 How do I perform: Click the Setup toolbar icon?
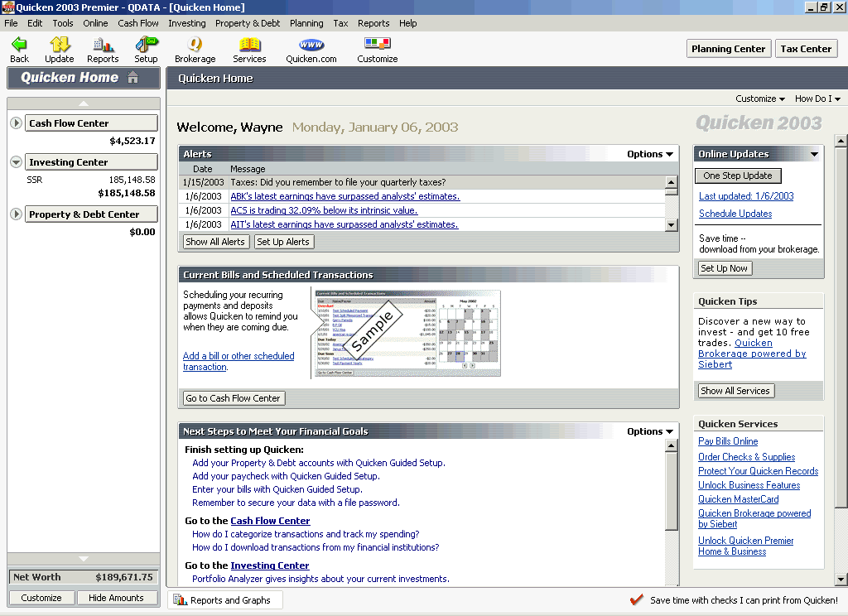pos(146,44)
